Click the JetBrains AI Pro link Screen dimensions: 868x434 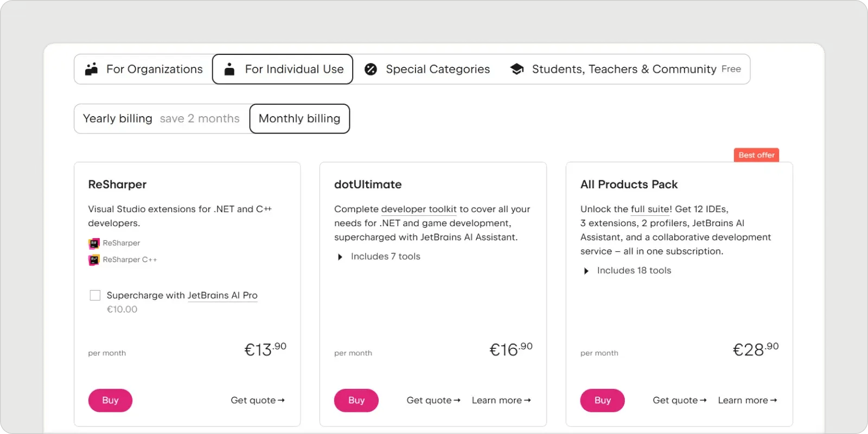pyautogui.click(x=222, y=295)
